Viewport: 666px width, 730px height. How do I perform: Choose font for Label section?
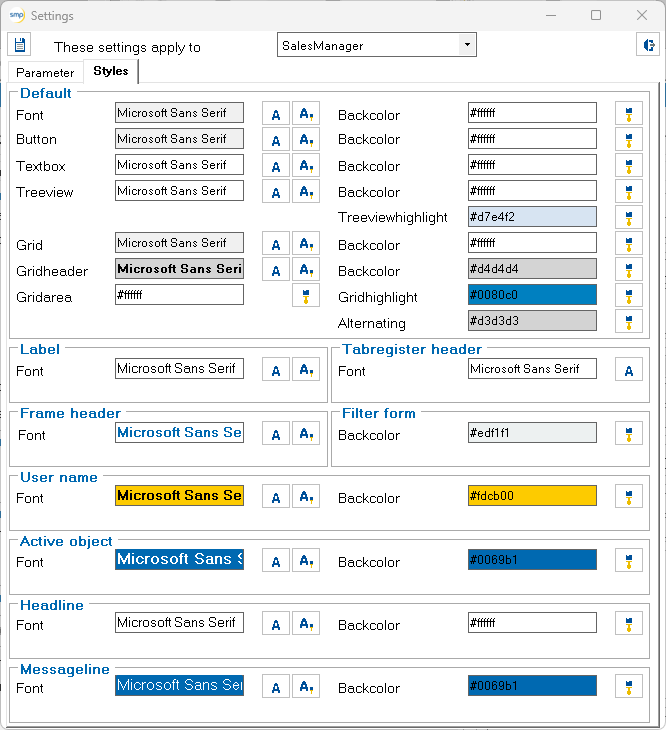pyautogui.click(x=276, y=370)
